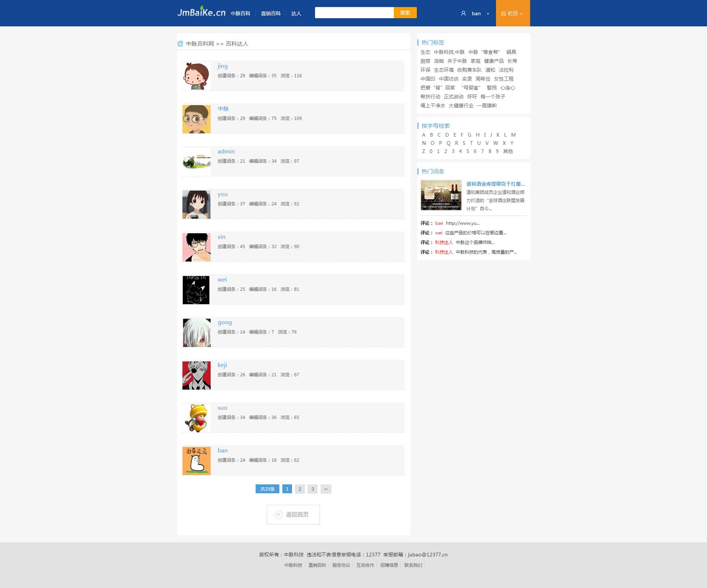Open the 健康产品 hot tag
This screenshot has width=707, height=588.
tap(494, 61)
